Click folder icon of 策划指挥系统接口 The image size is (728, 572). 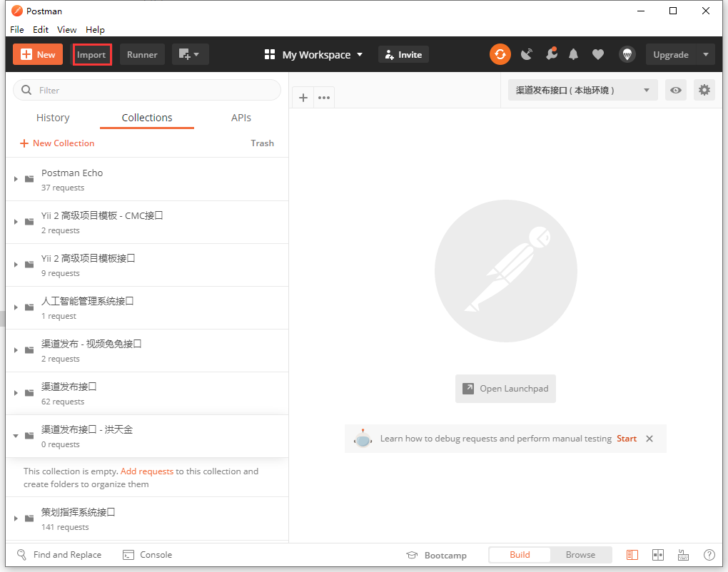(x=29, y=519)
